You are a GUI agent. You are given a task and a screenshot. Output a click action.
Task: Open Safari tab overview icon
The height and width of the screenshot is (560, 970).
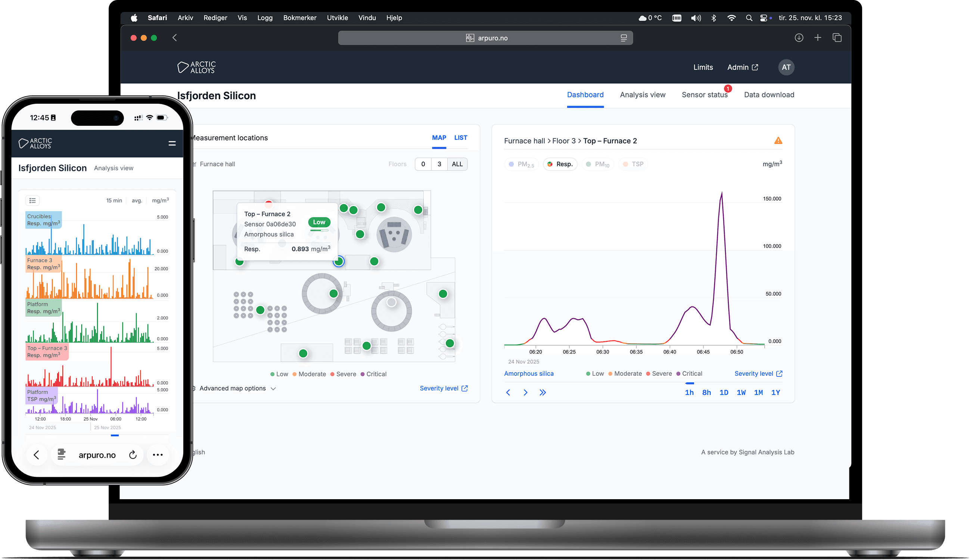coord(837,38)
